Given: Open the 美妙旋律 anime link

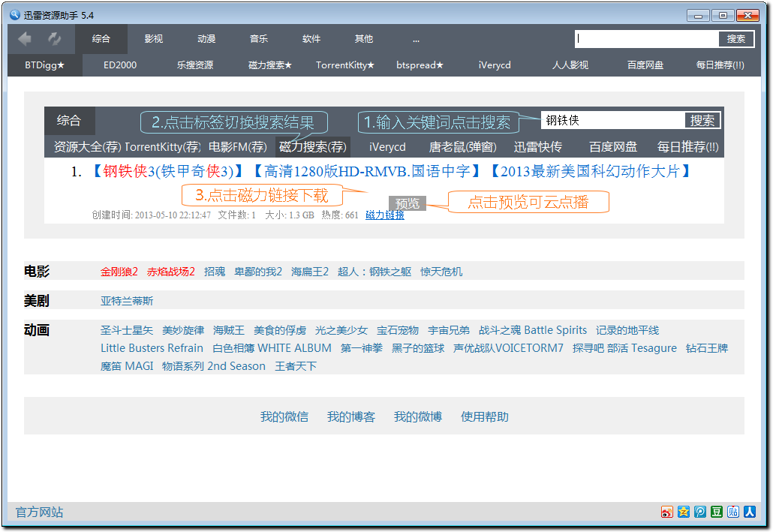Looking at the screenshot, I should (183, 330).
